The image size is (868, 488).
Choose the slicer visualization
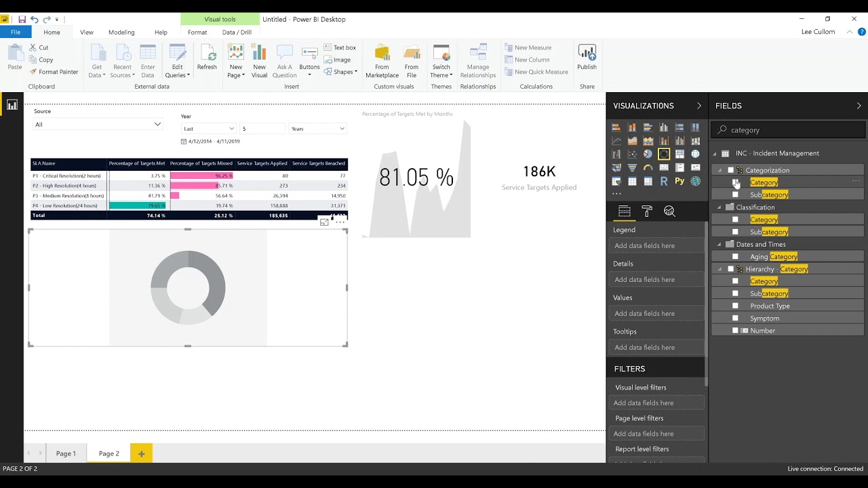click(x=616, y=181)
